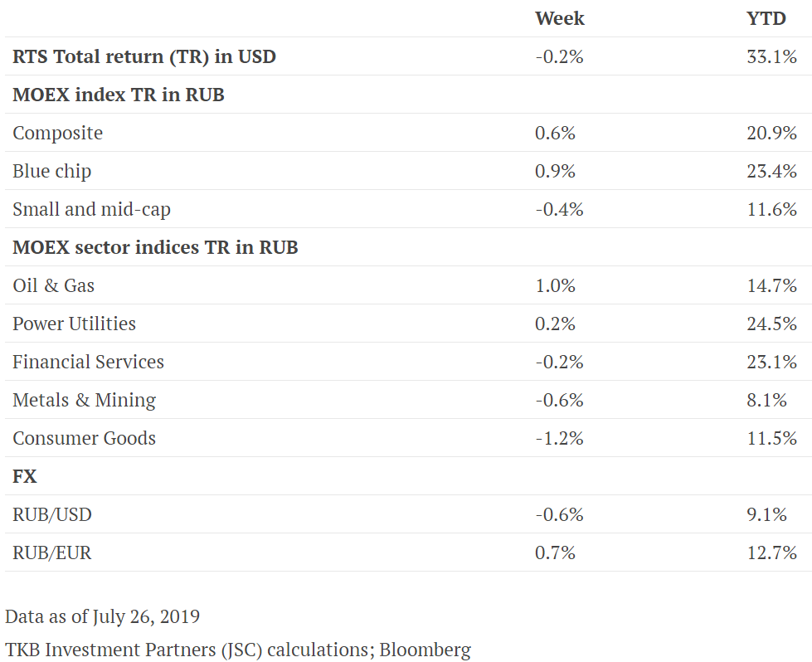
Task: Click the FX section heading
Action: 25,476
